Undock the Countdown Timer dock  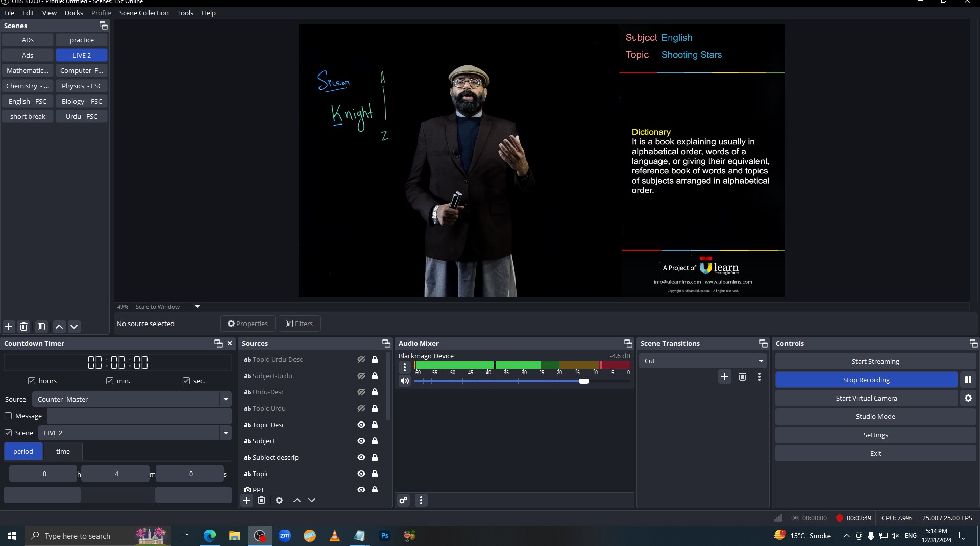218,343
